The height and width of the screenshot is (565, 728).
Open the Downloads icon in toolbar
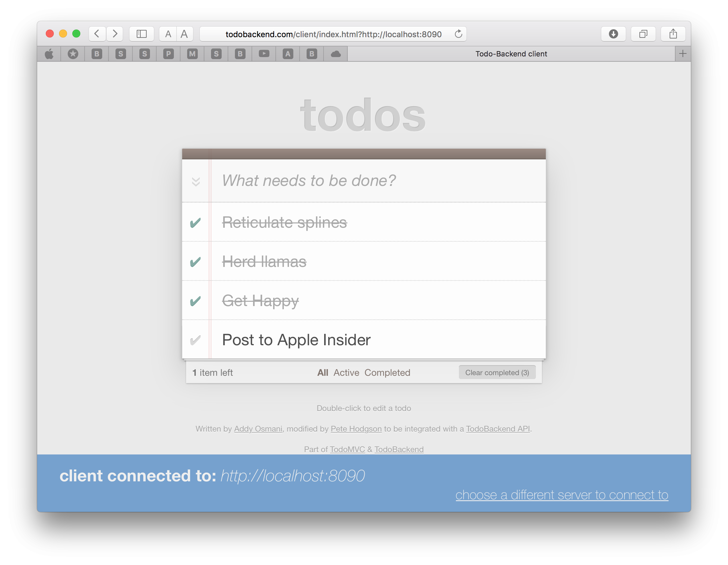pyautogui.click(x=613, y=34)
